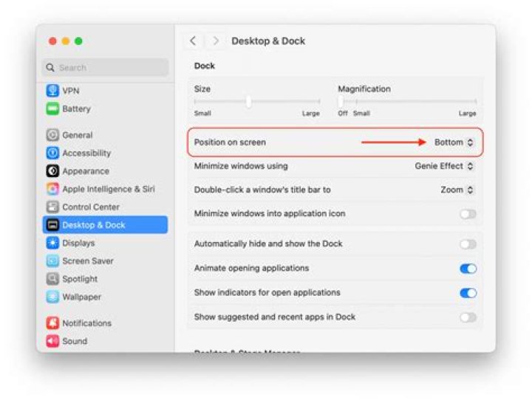The image size is (532, 400).
Task: Click the Appearance icon
Action: [x=52, y=170]
